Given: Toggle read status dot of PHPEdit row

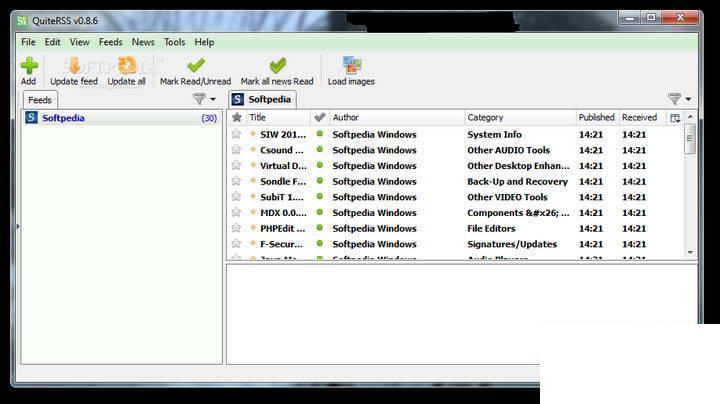Looking at the screenshot, I should coord(320,227).
